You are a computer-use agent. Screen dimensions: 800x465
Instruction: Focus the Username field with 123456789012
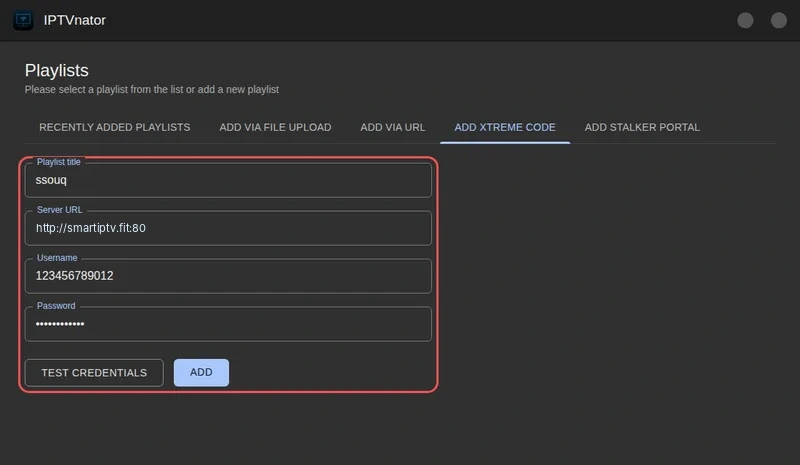pyautogui.click(x=228, y=276)
